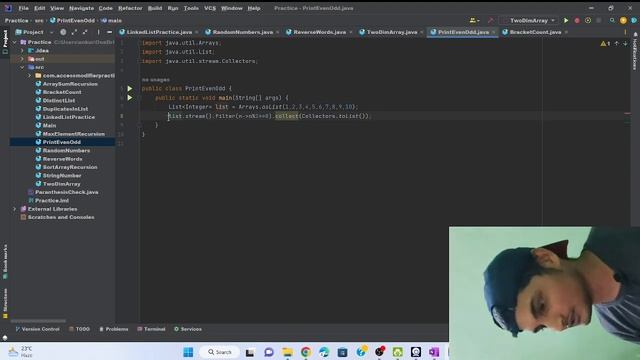Click the Build hammer icon
Screen dimensions: 640x360
tap(490, 20)
